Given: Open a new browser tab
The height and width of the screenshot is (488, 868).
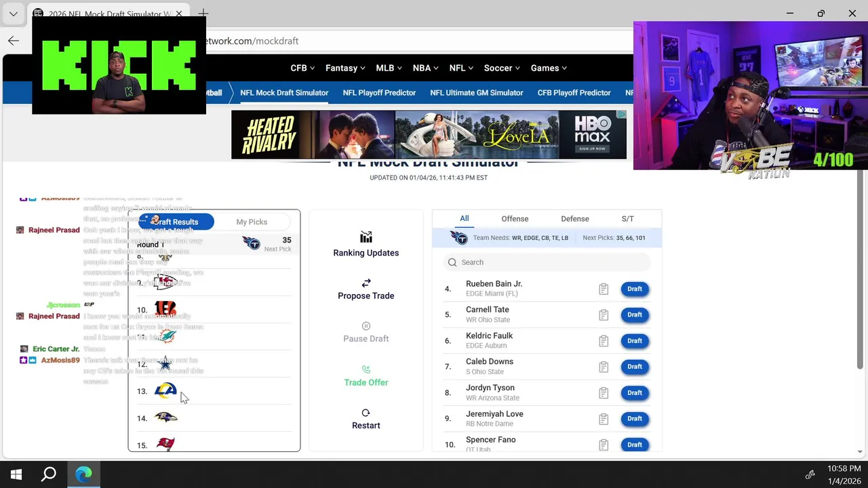Looking at the screenshot, I should pos(203,13).
